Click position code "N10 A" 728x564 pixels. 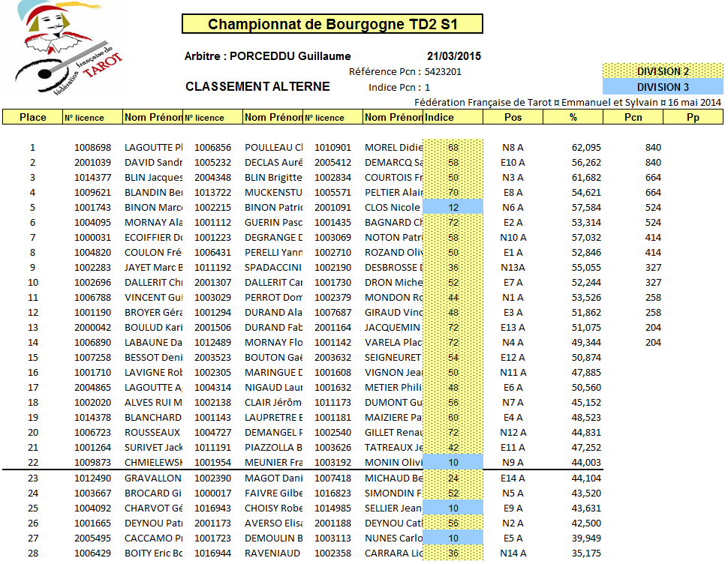513,238
